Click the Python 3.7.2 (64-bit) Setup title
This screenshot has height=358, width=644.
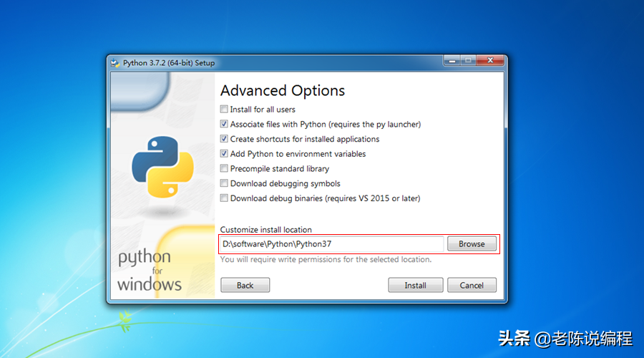point(169,63)
